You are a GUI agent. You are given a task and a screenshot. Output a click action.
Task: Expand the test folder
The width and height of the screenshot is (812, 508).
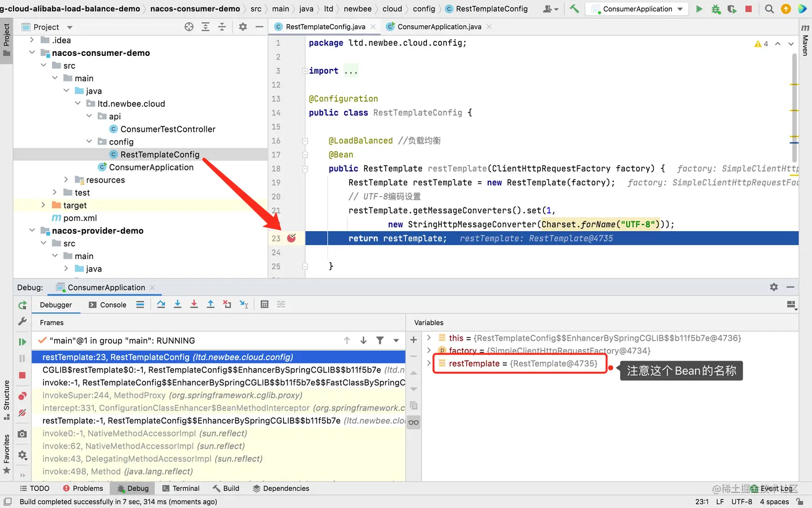(x=55, y=192)
